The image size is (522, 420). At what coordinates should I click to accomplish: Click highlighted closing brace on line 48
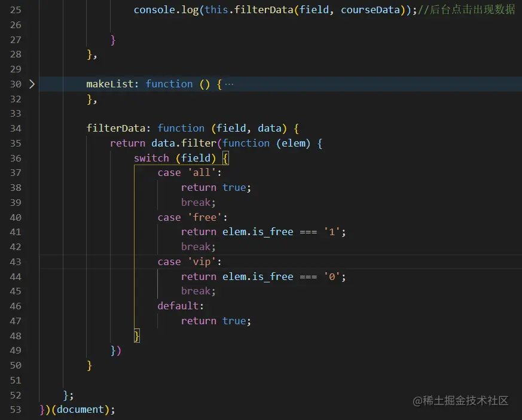pyautogui.click(x=136, y=336)
